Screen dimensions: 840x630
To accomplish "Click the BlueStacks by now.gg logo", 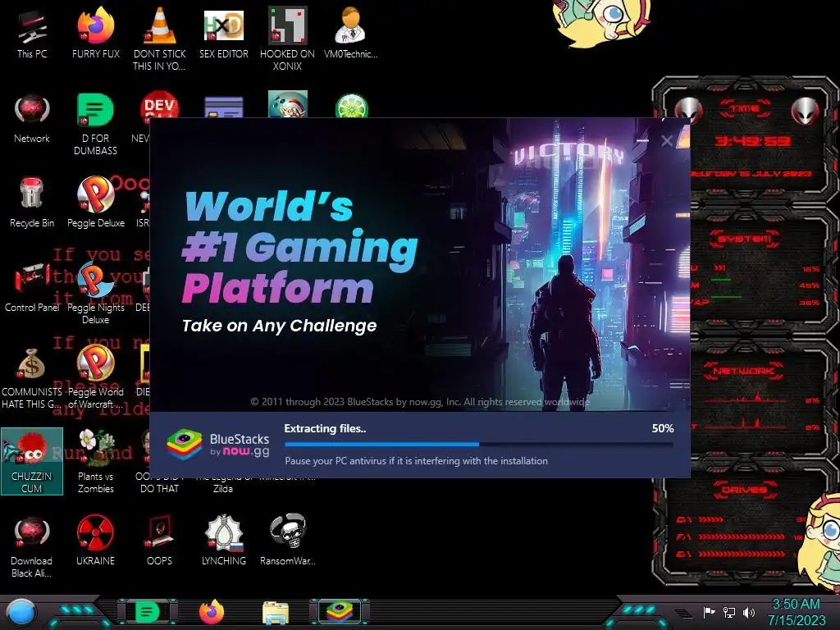I will [x=218, y=444].
